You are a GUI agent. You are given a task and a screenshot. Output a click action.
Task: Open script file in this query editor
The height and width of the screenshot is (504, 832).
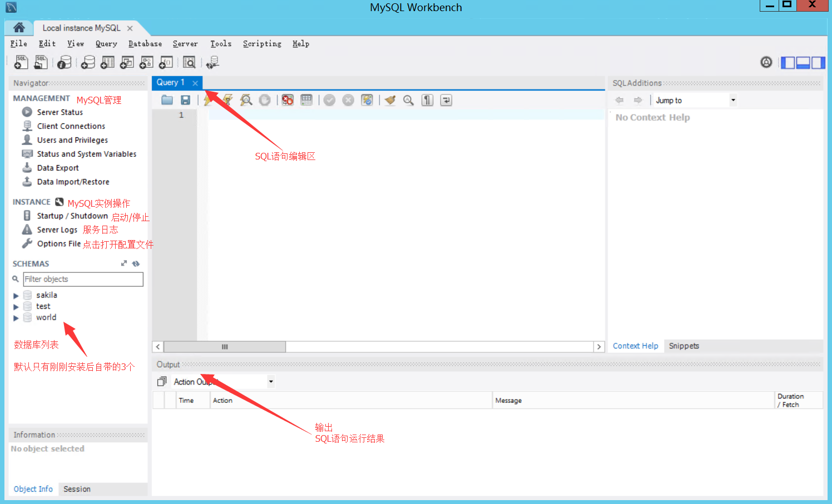[x=167, y=100]
